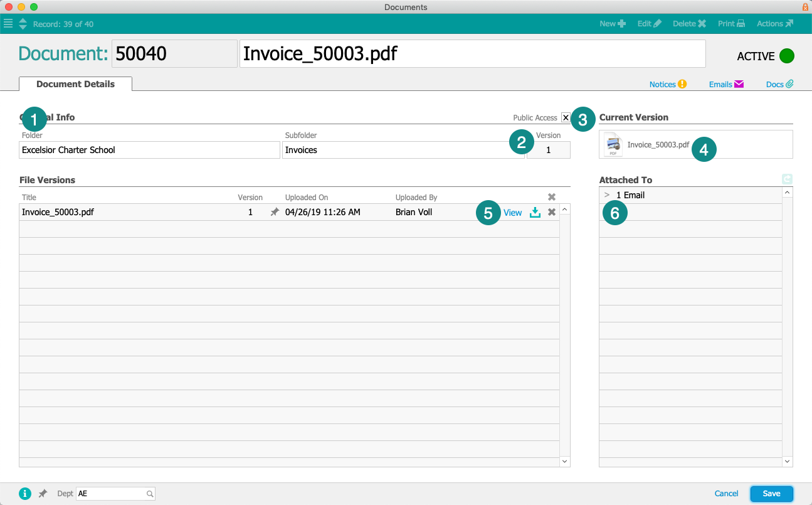This screenshot has width=812, height=505.
Task: Click the upload date 04/26/19 11:26 AM
Action: click(x=323, y=212)
